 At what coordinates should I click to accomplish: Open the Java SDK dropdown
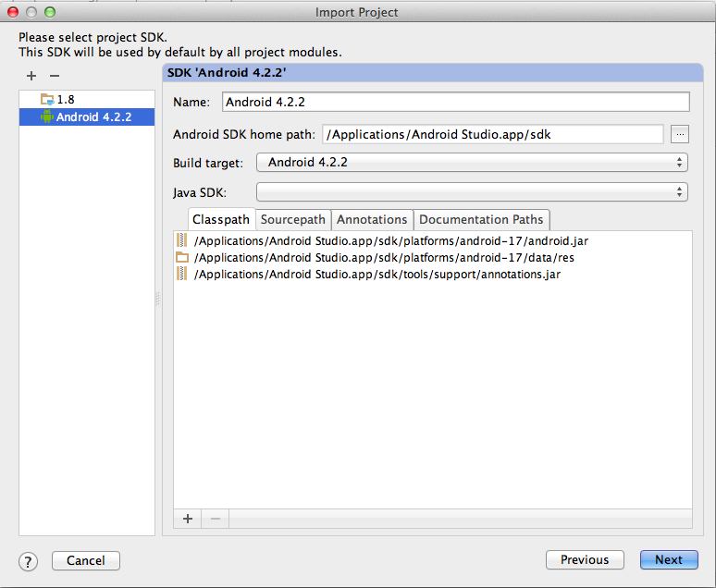(472, 192)
